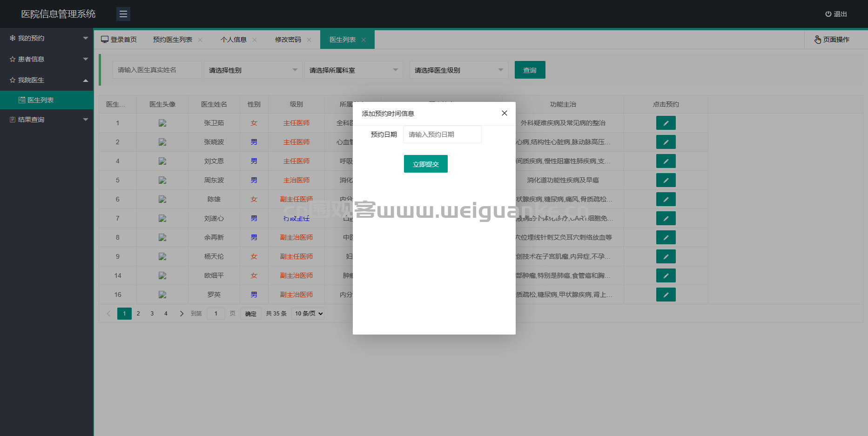
Task: Click the appointment edit icon for 张卫茹
Action: (x=666, y=123)
